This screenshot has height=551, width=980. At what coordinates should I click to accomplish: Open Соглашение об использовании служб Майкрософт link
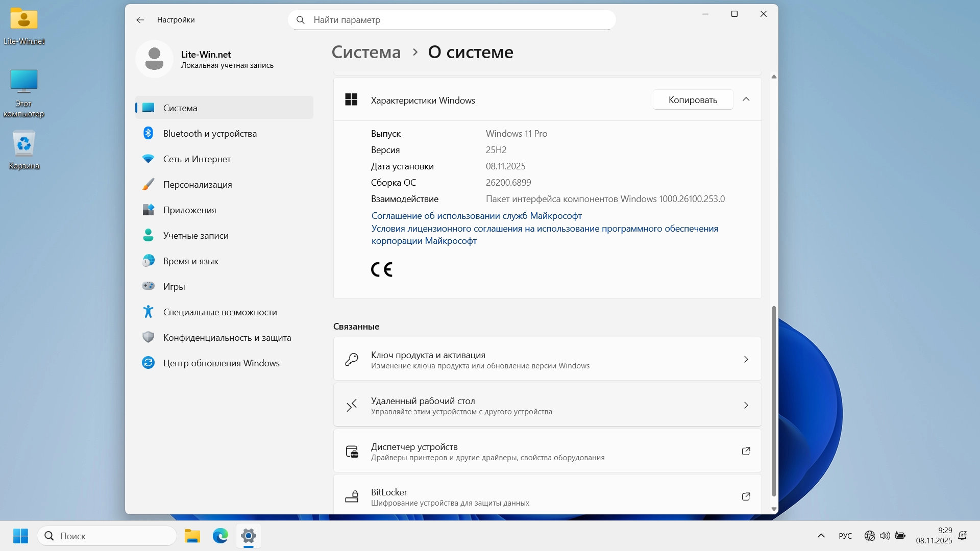[x=476, y=216]
